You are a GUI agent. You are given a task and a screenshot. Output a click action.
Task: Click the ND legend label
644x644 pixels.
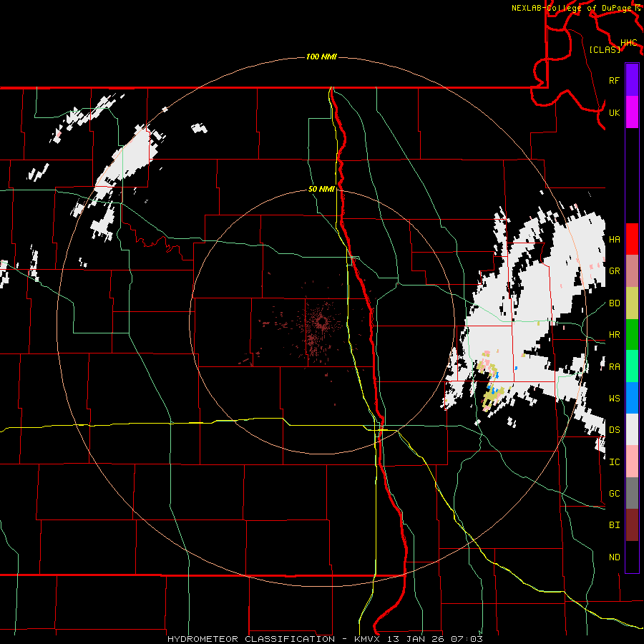pyautogui.click(x=614, y=557)
